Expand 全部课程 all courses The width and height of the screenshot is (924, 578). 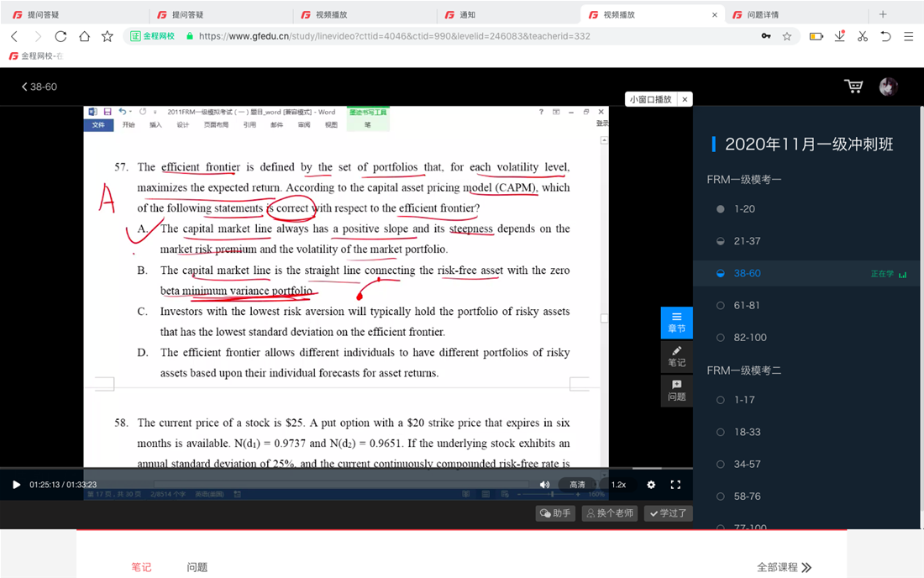pos(784,567)
